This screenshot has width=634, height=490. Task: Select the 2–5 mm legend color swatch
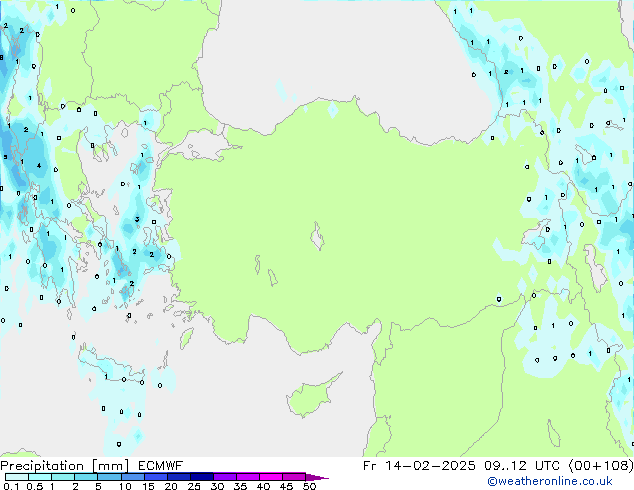(86, 477)
